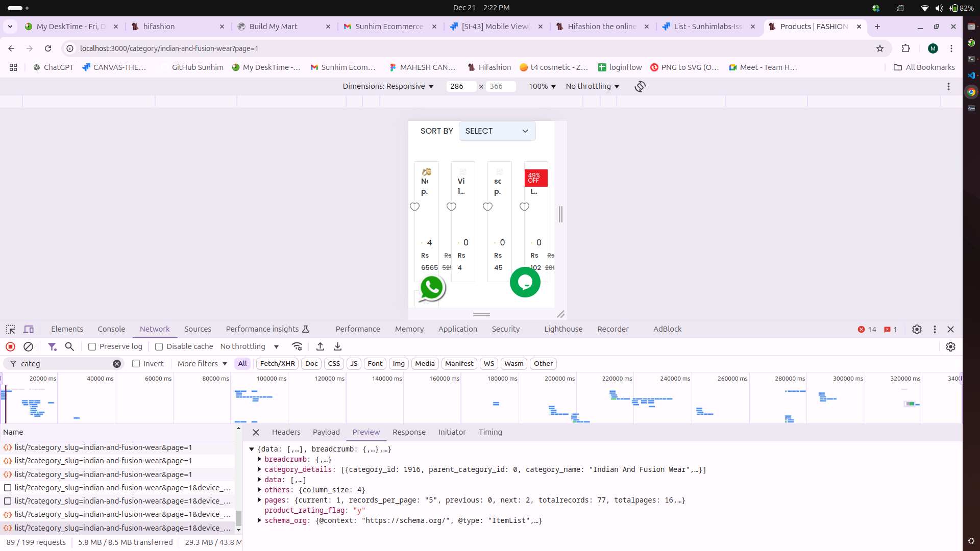Expand pages object in preview
980x551 pixels.
(x=260, y=500)
